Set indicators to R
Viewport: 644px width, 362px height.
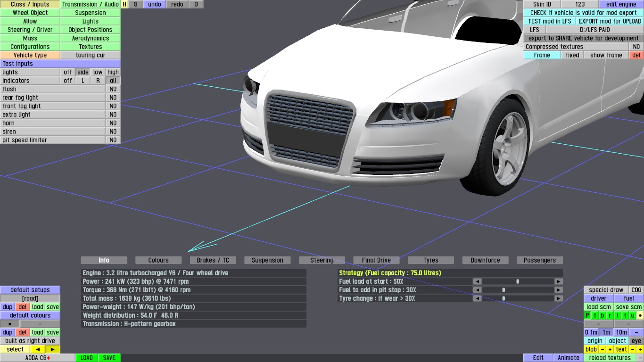[x=98, y=81]
